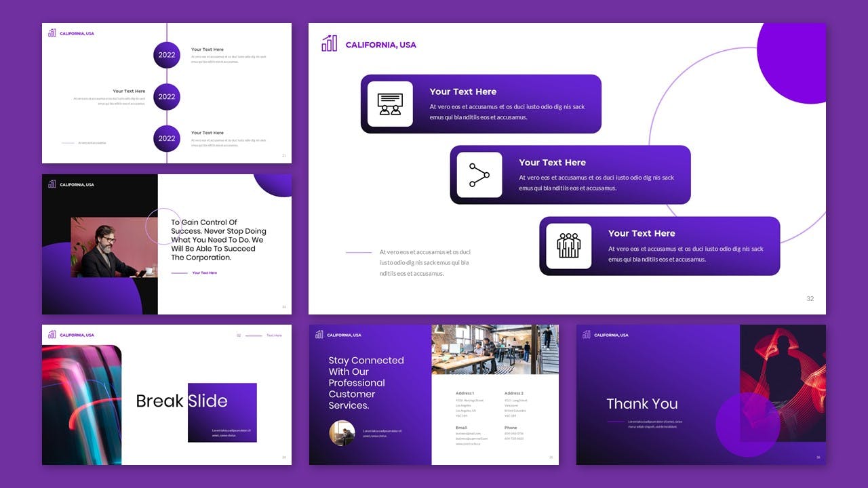
Task: Click the "Thank You" heading text
Action: (642, 404)
